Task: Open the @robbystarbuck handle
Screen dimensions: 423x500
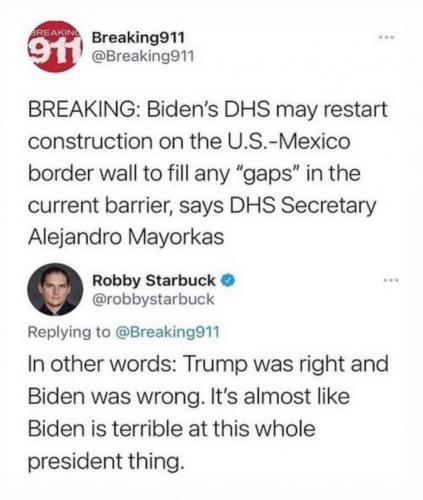Action: [153, 299]
